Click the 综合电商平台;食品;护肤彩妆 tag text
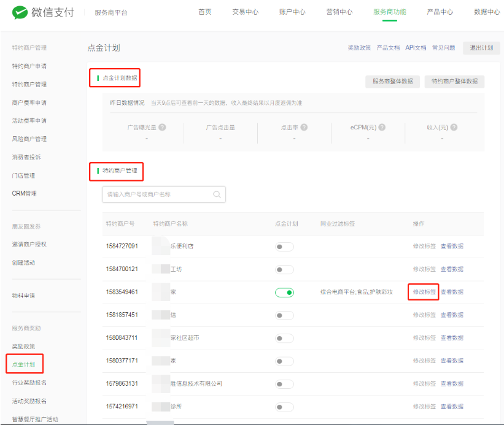Screen dimensions: 504x425 (x=357, y=292)
